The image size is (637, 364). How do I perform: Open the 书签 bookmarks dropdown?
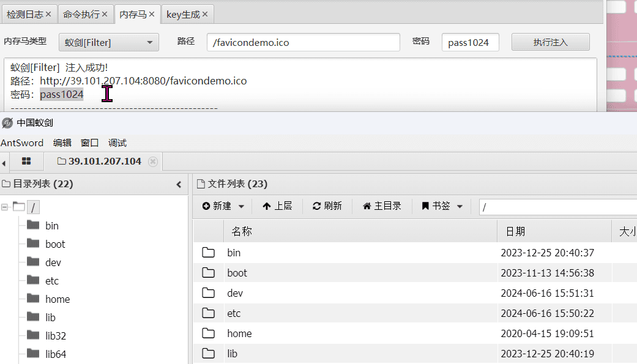tap(460, 207)
